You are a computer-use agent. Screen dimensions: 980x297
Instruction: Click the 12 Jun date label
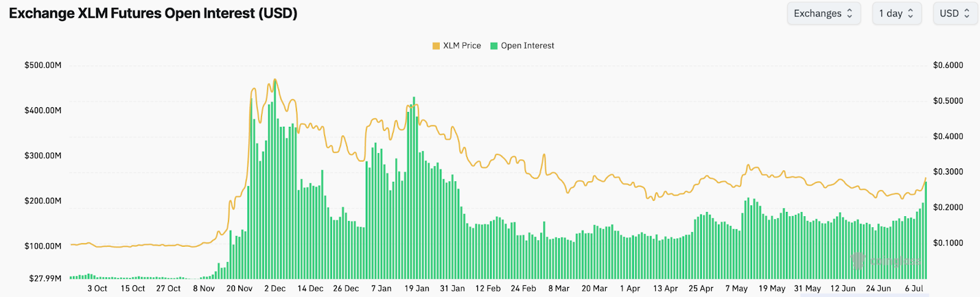(x=843, y=288)
